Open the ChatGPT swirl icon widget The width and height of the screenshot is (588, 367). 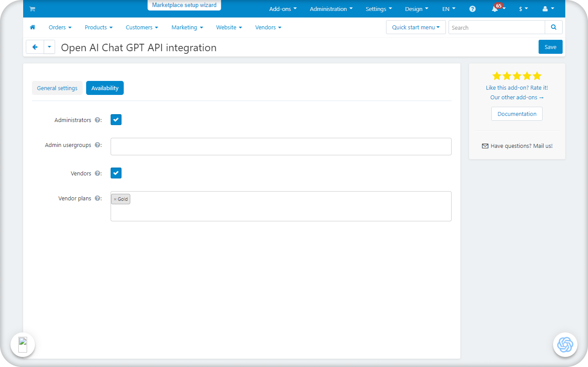(565, 345)
